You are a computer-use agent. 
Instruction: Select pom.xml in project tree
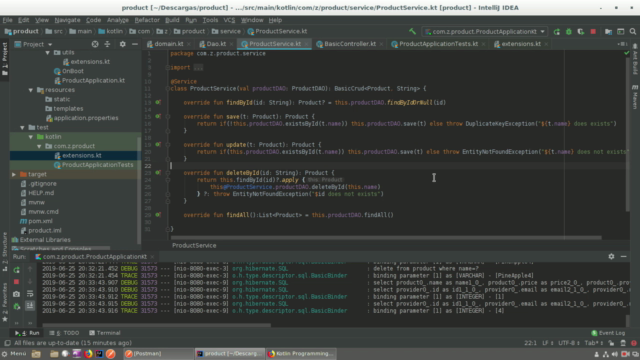point(36,221)
